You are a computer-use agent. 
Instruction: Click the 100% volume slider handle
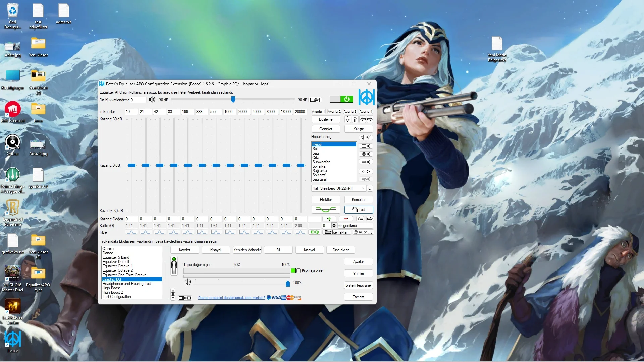click(288, 284)
